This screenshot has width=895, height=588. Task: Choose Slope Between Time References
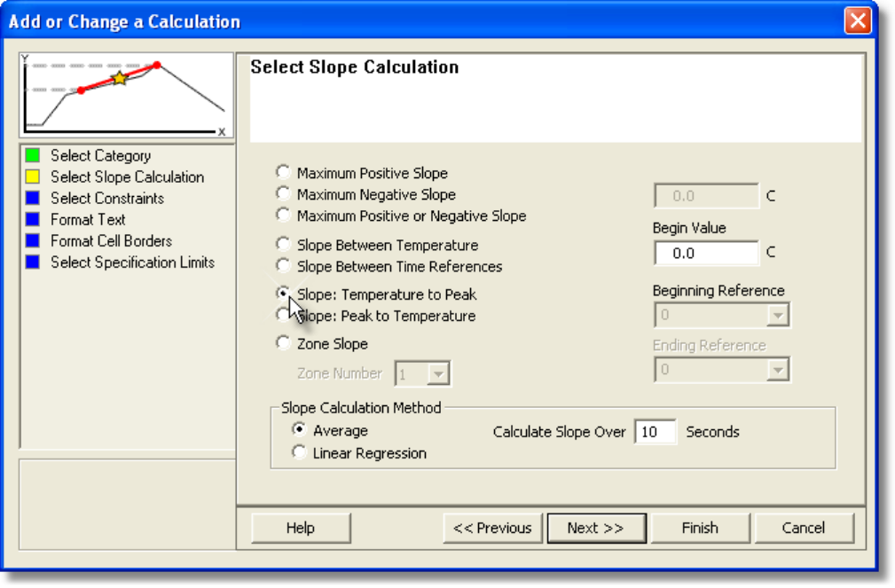click(x=283, y=265)
